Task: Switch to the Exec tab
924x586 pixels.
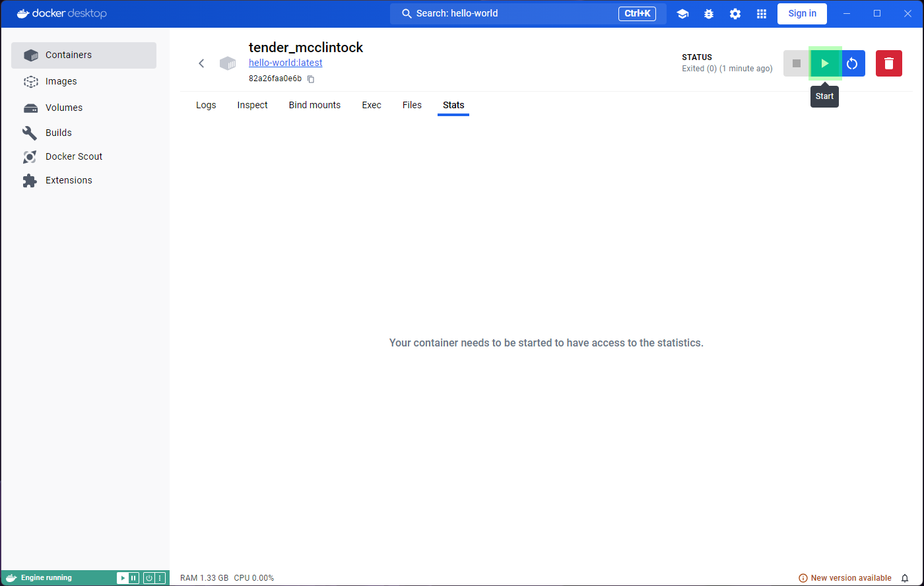Action: coord(372,105)
